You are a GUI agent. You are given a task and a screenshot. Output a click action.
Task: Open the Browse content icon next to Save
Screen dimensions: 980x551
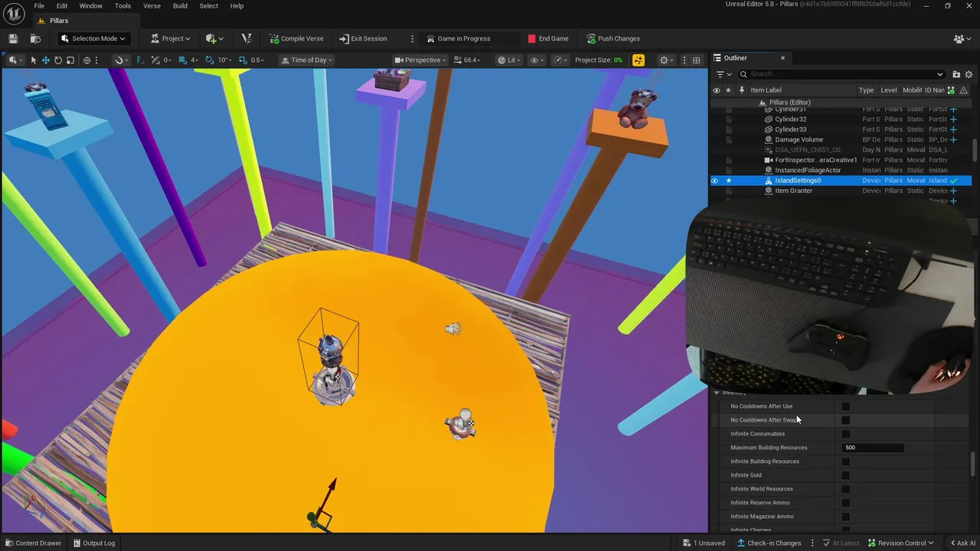coord(35,38)
